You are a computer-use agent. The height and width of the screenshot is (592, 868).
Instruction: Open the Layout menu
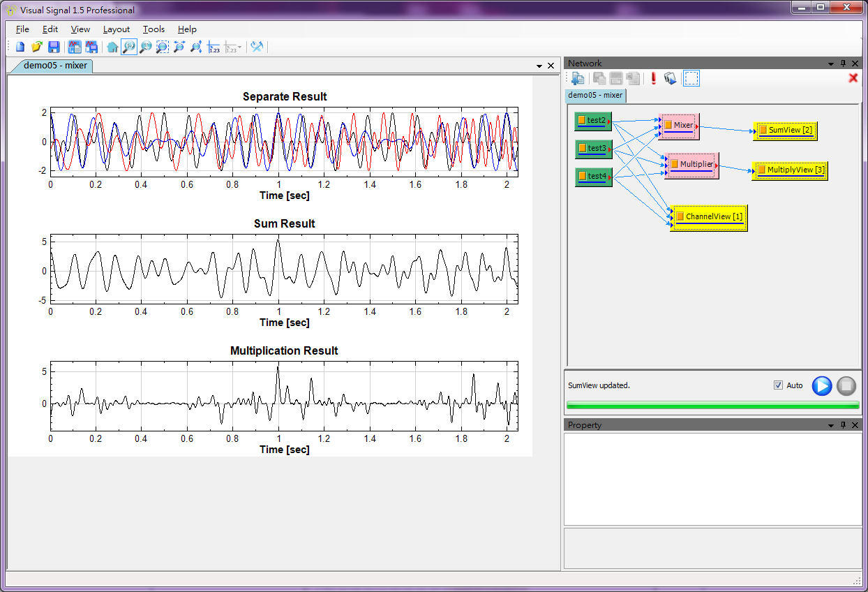[x=116, y=29]
